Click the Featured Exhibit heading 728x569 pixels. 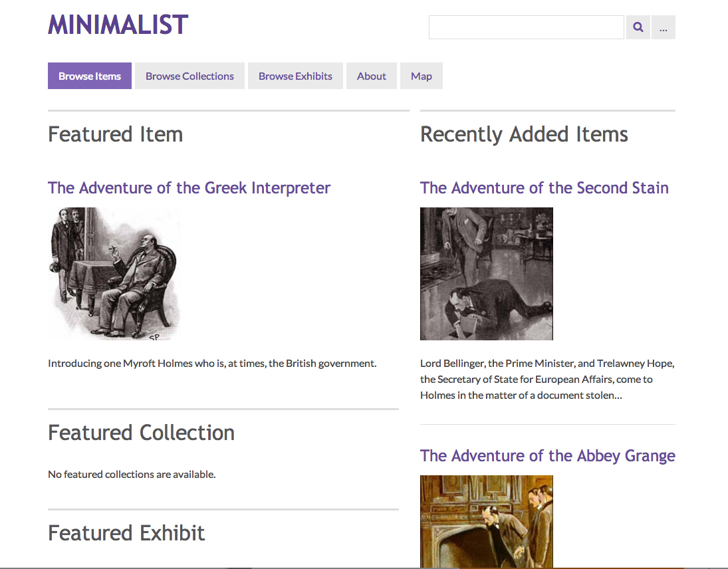point(126,533)
